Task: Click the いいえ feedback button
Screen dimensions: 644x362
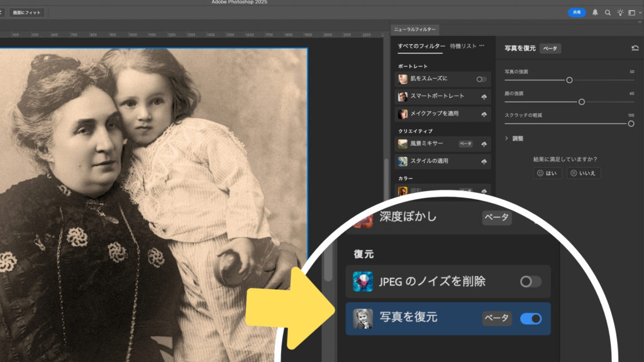Action: click(584, 173)
